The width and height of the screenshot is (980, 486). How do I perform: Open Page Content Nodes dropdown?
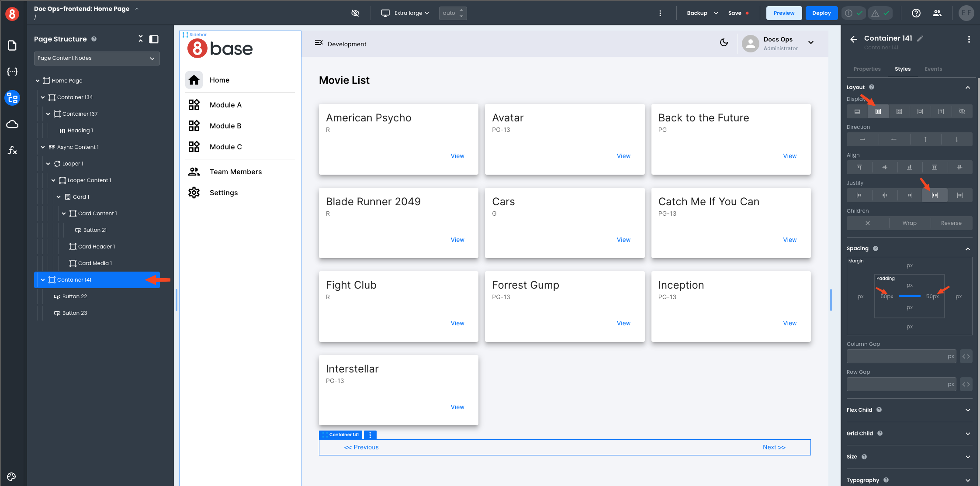point(97,58)
